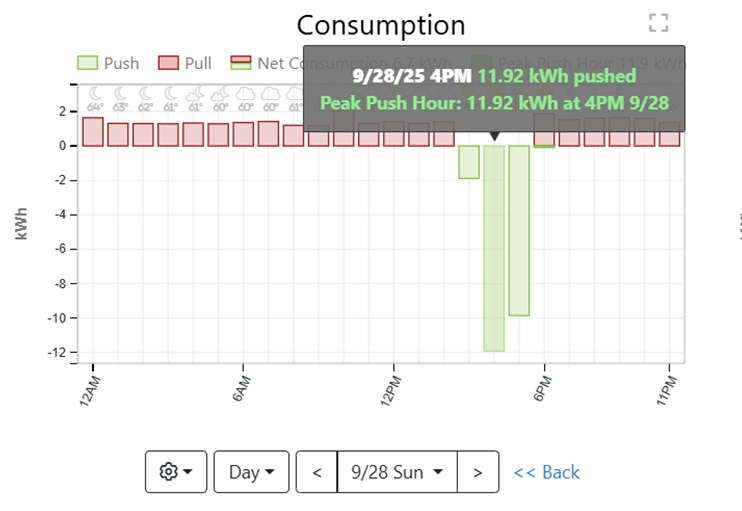
Task: Open the 9/28 Sun date picker
Action: click(x=397, y=472)
